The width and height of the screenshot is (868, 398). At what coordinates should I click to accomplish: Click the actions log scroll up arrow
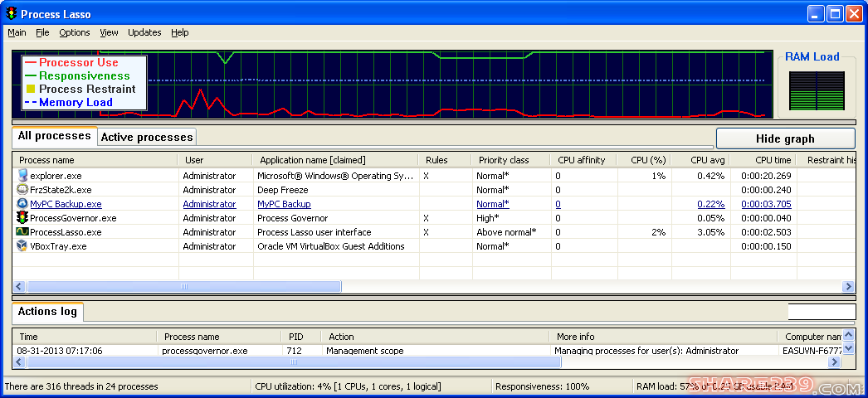[x=848, y=336]
